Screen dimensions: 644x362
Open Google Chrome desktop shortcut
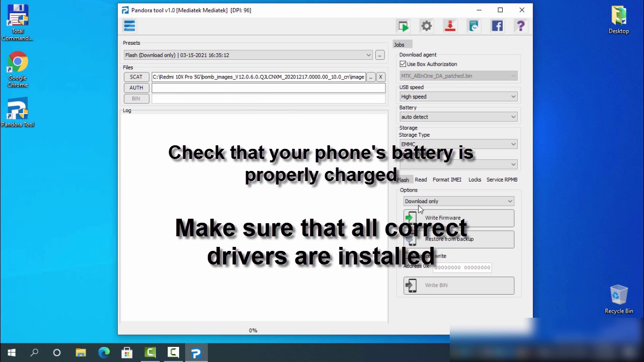click(18, 70)
